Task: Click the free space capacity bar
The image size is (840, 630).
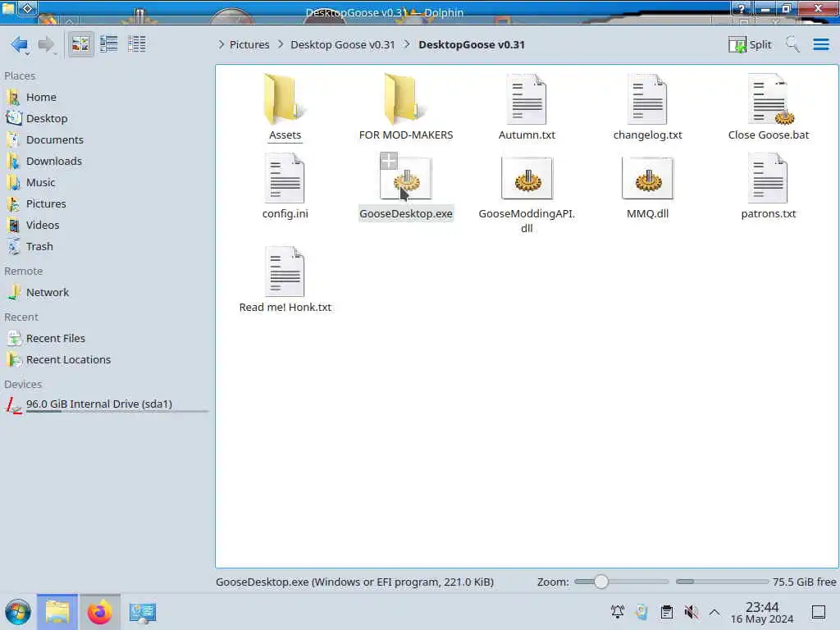Action: click(x=722, y=582)
